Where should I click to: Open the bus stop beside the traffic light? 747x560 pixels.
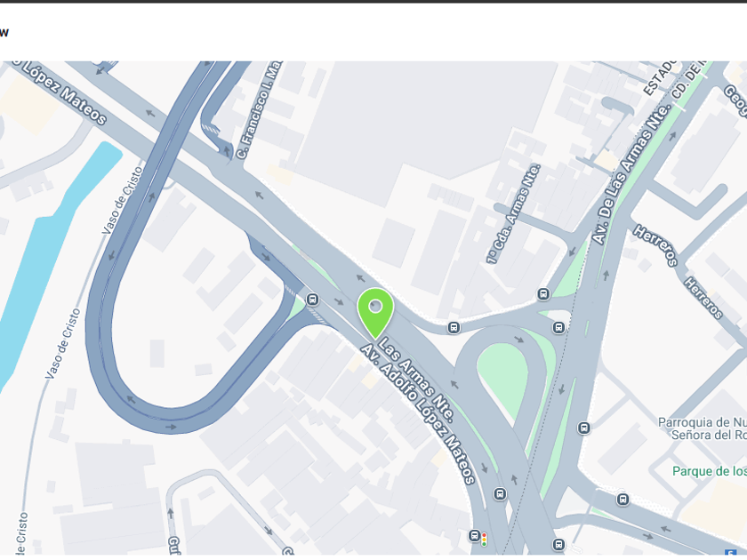pyautogui.click(x=474, y=536)
